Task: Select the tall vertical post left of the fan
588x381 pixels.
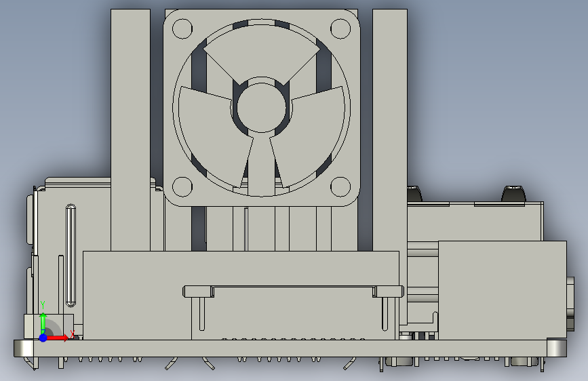Action: pyautogui.click(x=130, y=130)
